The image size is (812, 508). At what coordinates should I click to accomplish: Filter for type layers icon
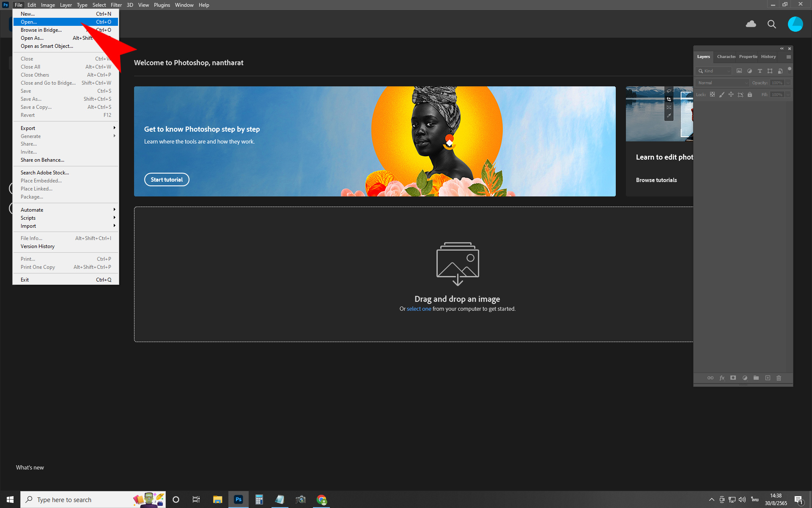(x=760, y=71)
